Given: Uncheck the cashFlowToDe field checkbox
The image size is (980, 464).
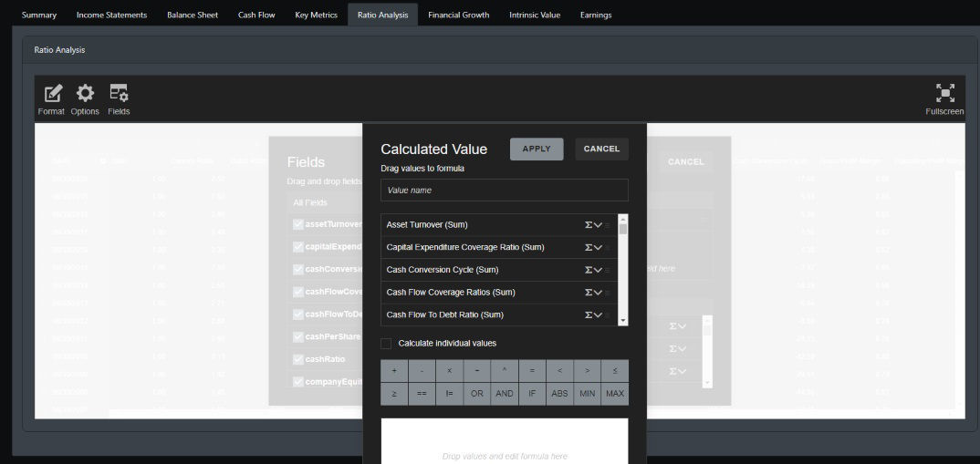Looking at the screenshot, I should 298,314.
